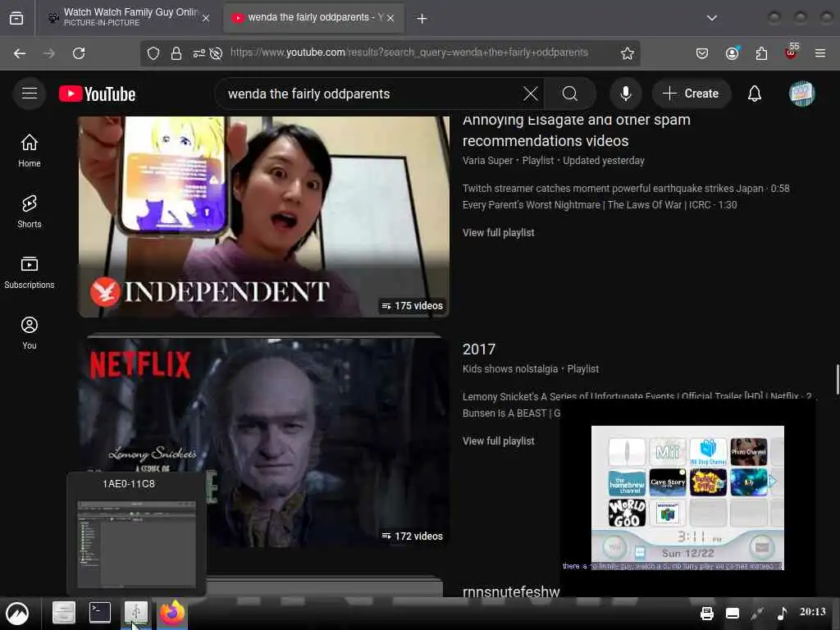Open the music note tray icon
840x630 pixels.
(782, 613)
